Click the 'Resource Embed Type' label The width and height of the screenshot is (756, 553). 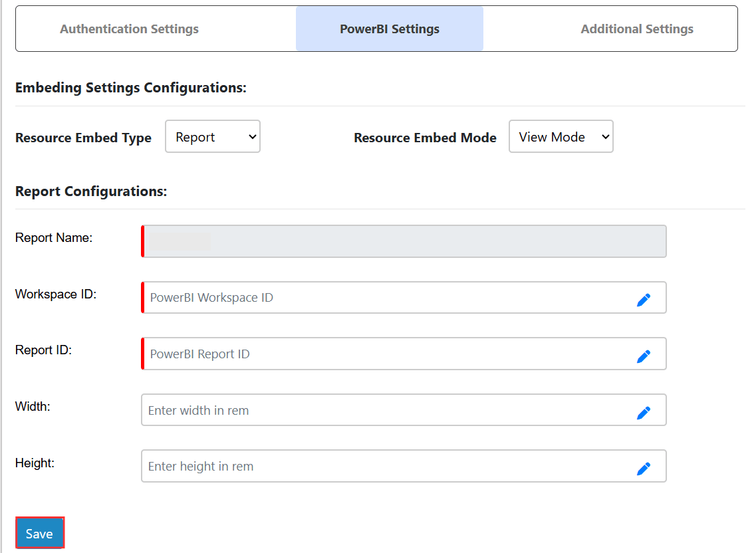click(83, 138)
